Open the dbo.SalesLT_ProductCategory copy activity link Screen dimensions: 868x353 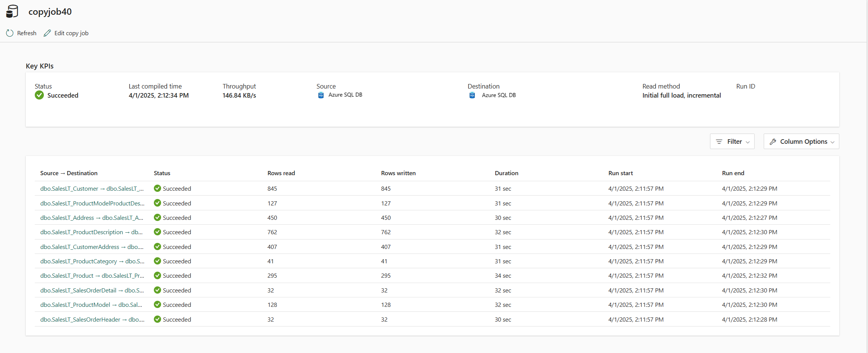(92, 261)
